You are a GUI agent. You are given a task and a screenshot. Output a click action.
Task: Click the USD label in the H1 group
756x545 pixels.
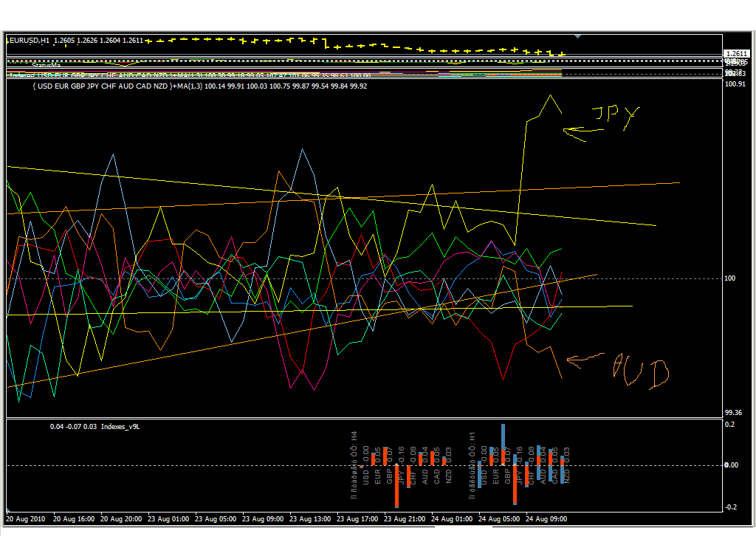coord(484,477)
